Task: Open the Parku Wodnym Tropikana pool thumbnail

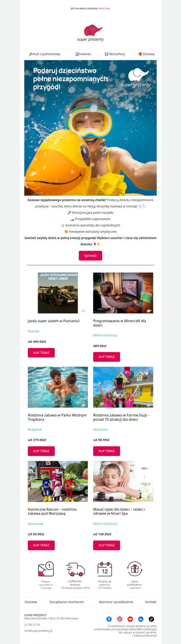Action: (58, 387)
